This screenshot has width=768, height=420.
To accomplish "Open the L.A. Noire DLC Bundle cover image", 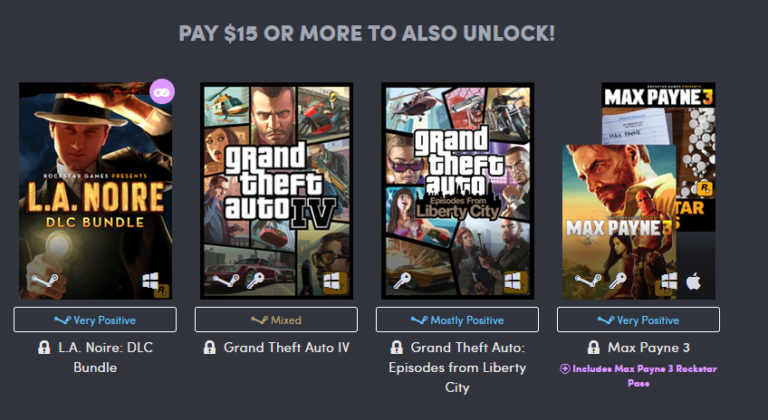I will 96,191.
